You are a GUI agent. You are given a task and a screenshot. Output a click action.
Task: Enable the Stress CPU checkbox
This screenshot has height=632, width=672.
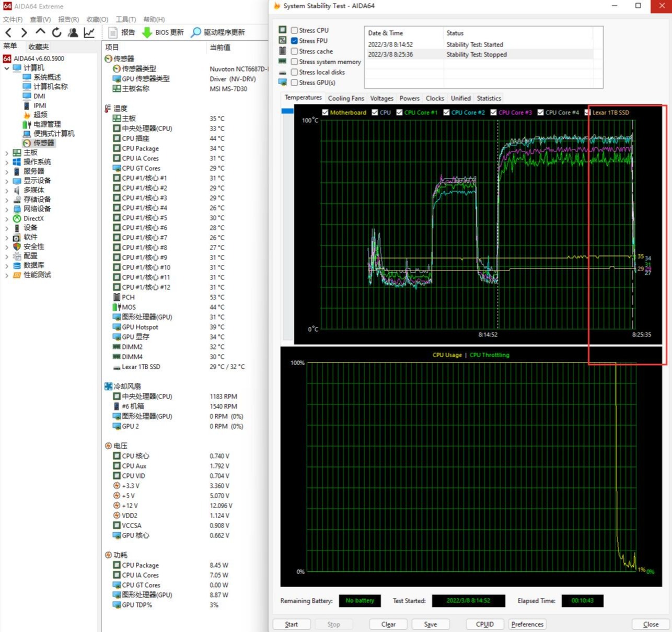295,30
